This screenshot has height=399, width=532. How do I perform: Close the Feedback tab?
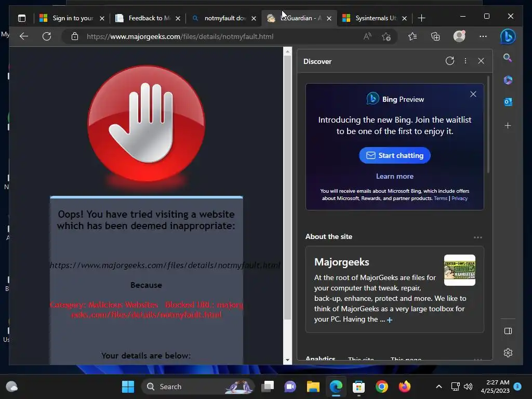[178, 18]
